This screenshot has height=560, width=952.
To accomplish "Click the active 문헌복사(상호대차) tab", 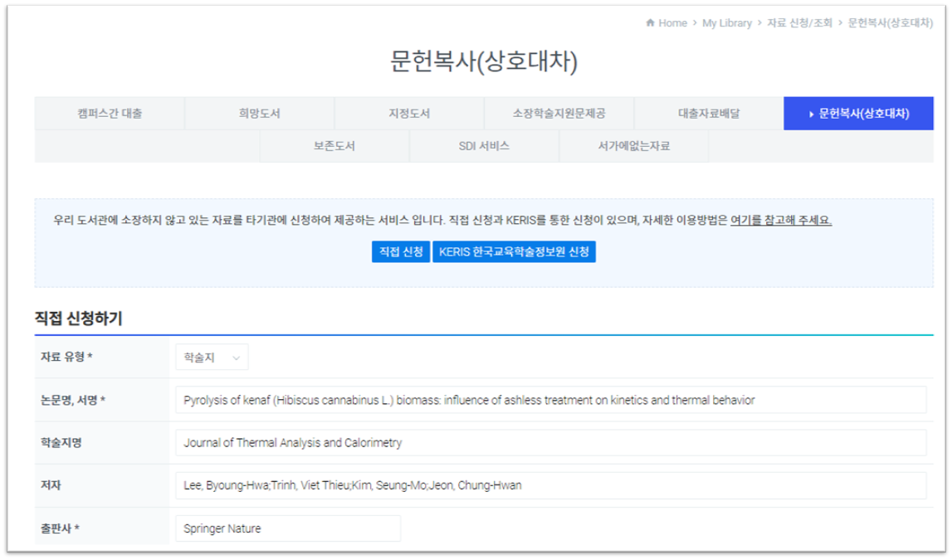I will click(x=858, y=114).
